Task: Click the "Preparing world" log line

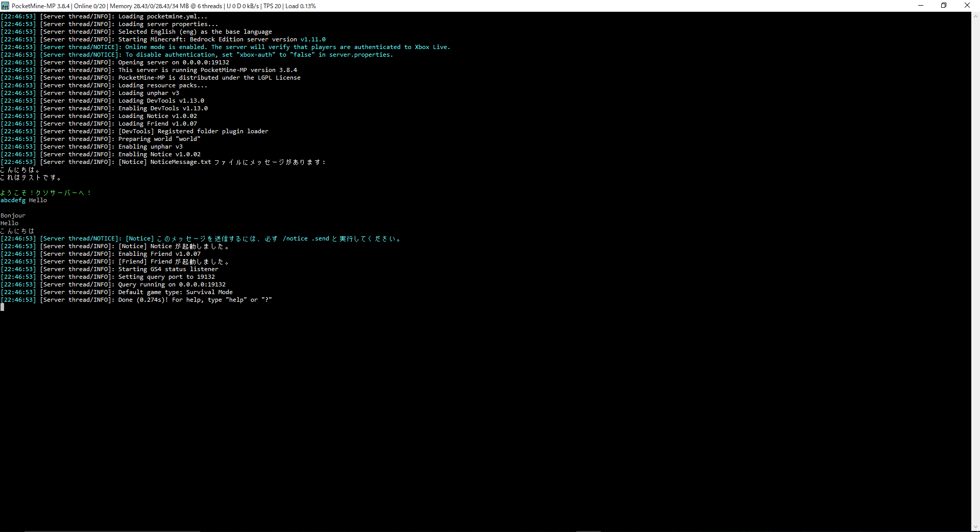Action: (x=159, y=139)
